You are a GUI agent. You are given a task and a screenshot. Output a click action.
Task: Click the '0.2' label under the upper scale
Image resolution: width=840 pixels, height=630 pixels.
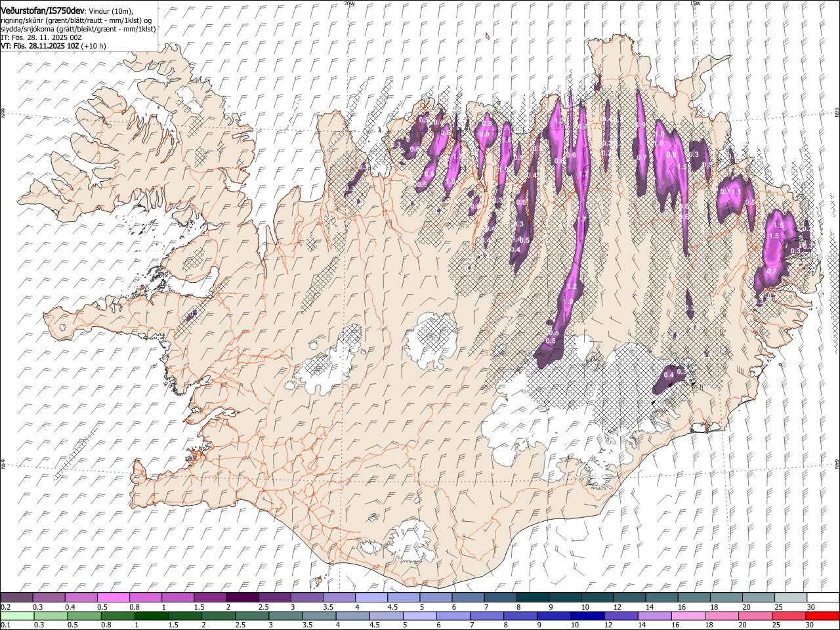(x=5, y=607)
